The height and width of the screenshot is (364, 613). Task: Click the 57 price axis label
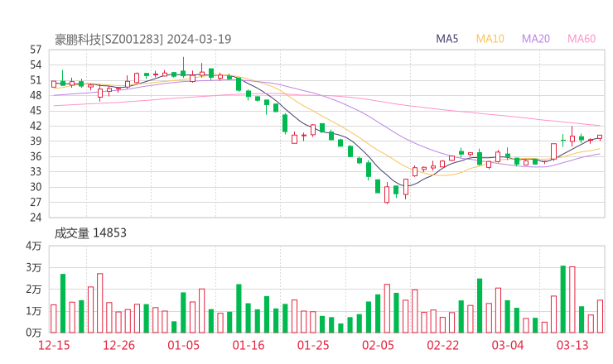36,50
